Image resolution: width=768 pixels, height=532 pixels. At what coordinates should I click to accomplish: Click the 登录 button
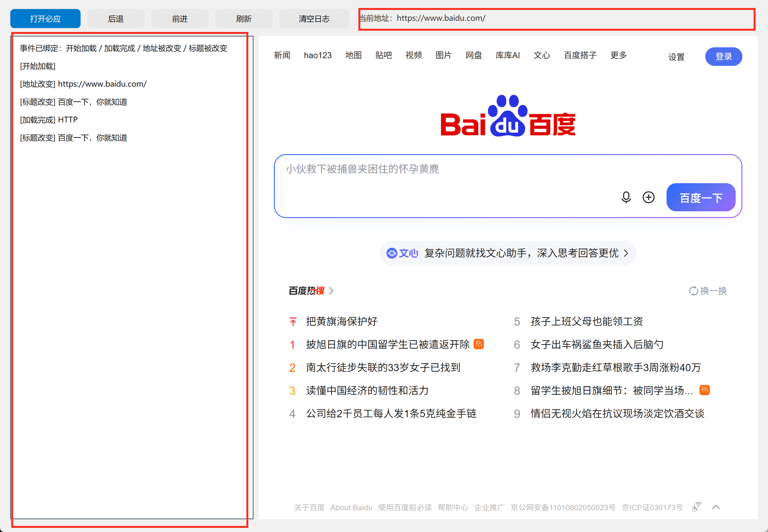coord(723,57)
